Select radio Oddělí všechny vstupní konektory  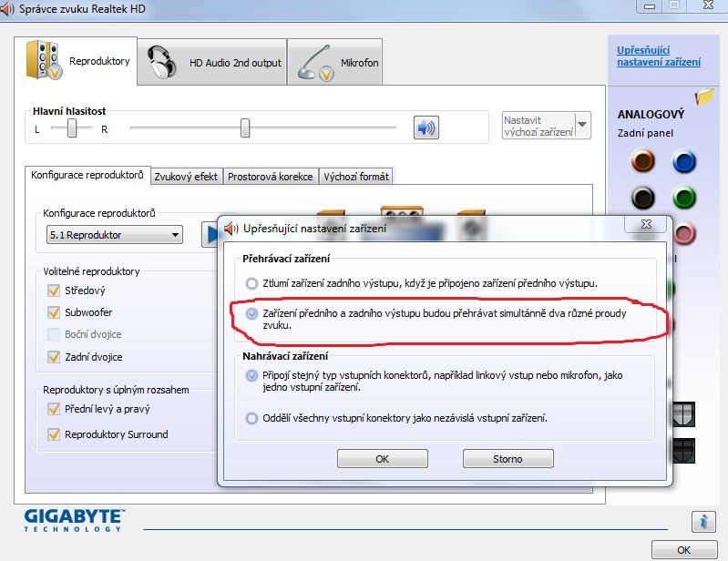tap(251, 419)
